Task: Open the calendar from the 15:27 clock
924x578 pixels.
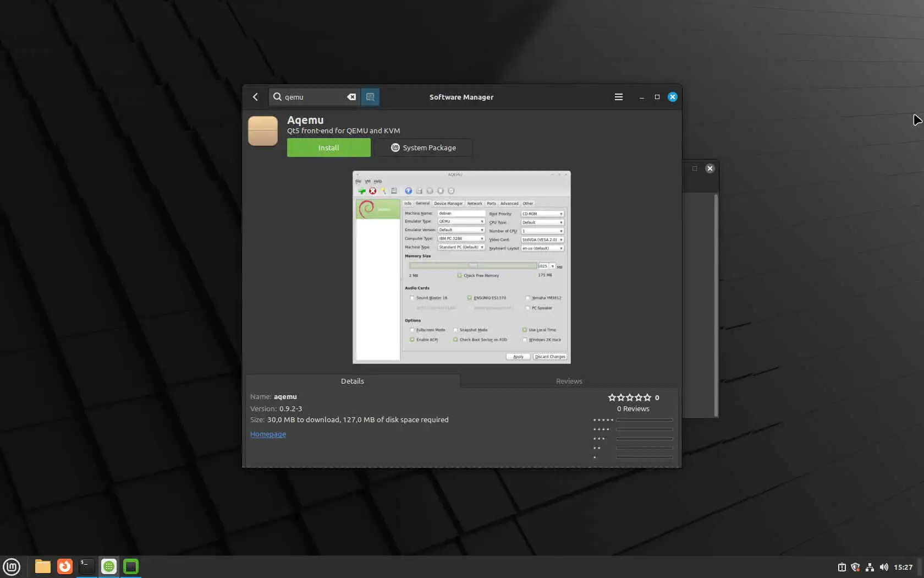Action: pyautogui.click(x=903, y=567)
